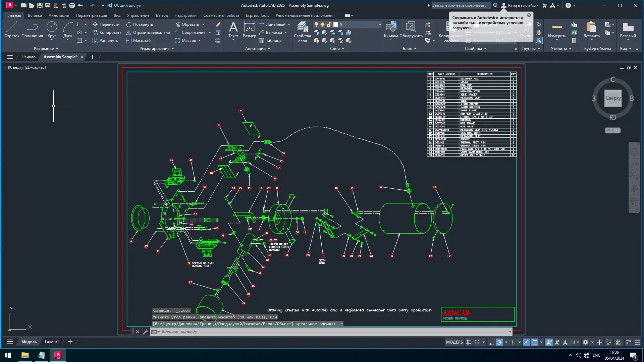
Task: Toggle ortho mode in status bar
Action: coord(491,342)
